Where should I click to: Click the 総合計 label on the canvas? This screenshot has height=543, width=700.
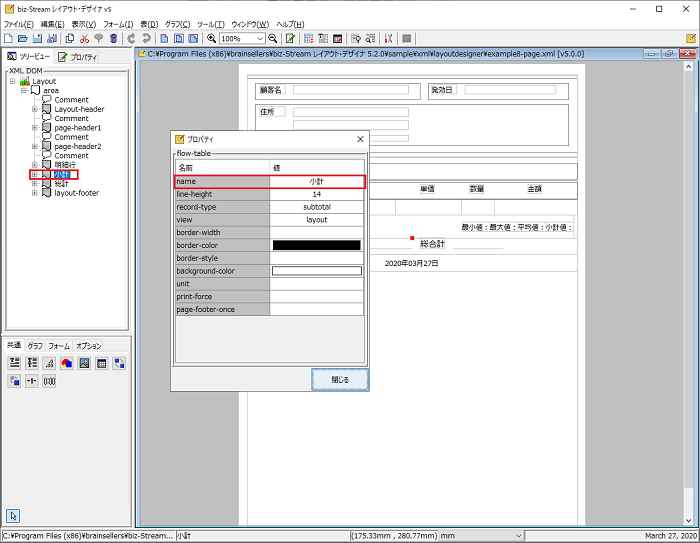click(432, 244)
